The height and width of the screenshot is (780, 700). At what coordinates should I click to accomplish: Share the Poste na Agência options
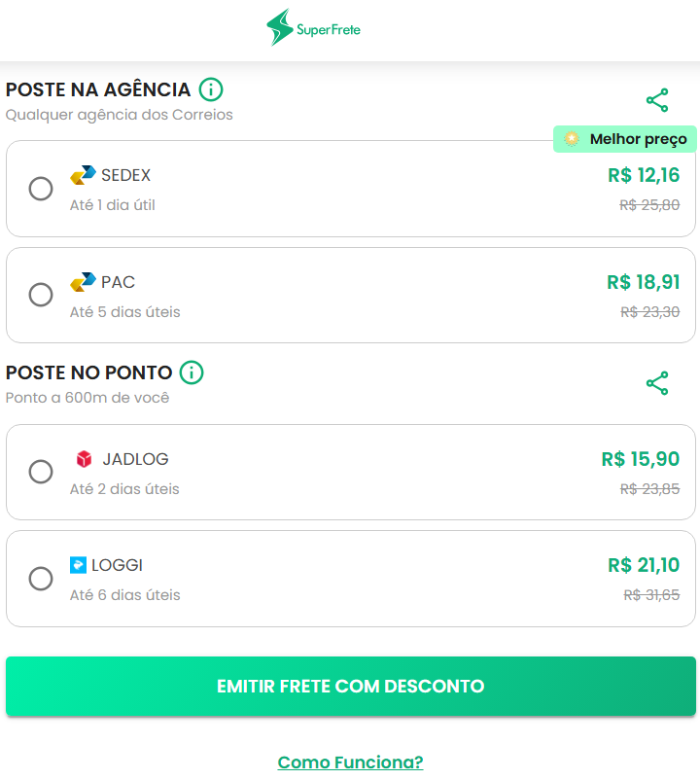(657, 100)
